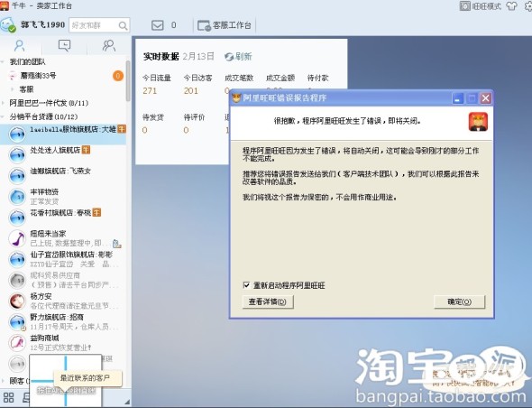Screen dimensions: 532x408
Task: Select contact 仙子宜岱服饰旗舰店:彩彩
Action: [63, 259]
